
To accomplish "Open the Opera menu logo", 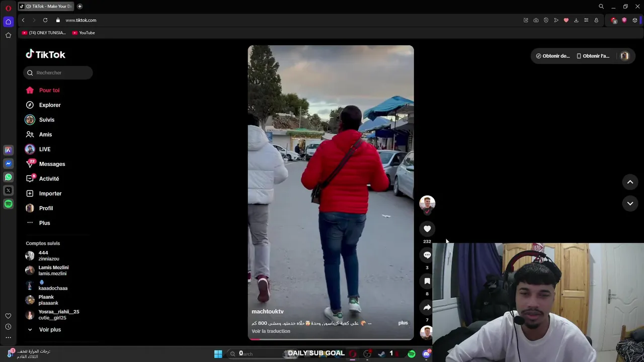I will (8, 8).
